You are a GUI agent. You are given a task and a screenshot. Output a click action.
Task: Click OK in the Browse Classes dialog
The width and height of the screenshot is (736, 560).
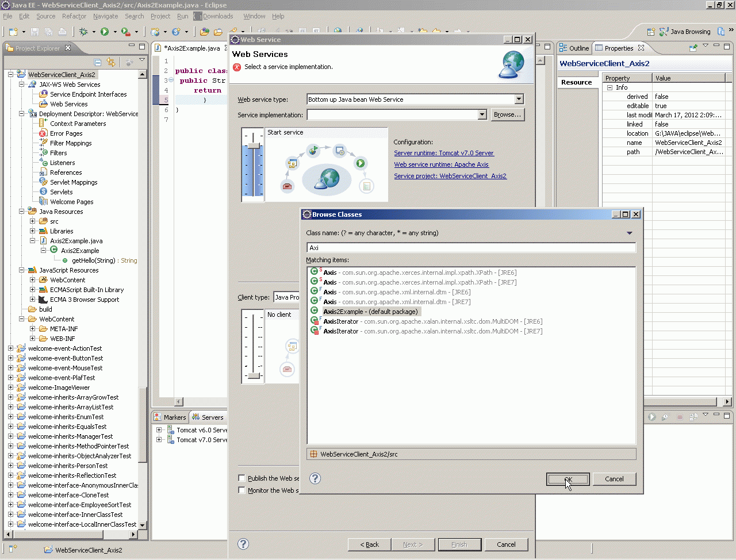(568, 479)
